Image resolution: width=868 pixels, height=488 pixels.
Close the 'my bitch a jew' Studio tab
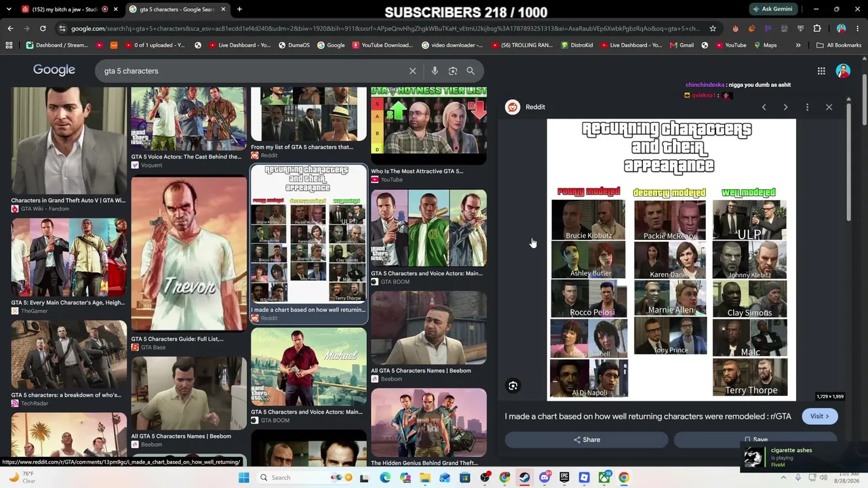click(115, 9)
